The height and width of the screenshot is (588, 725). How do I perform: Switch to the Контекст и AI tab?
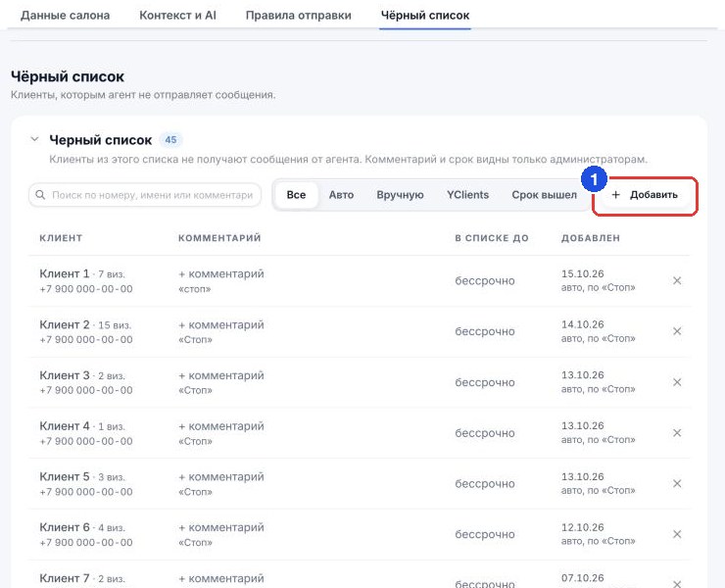coord(178,16)
